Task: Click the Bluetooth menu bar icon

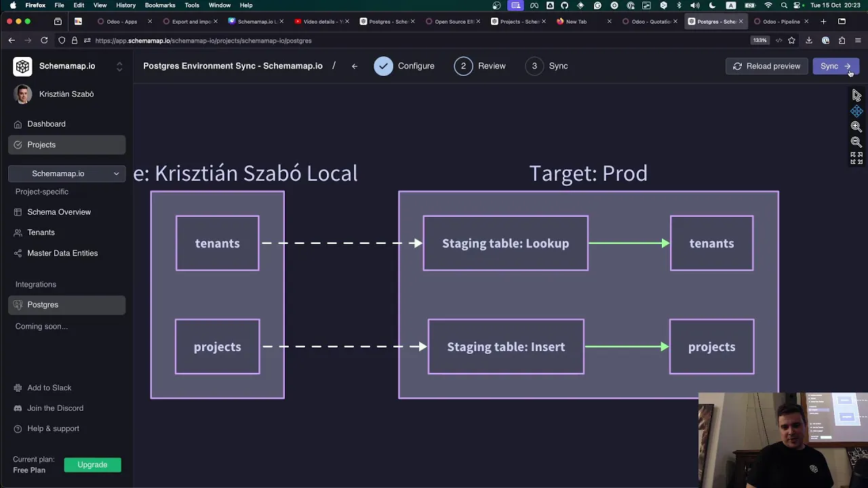Action: pos(679,5)
